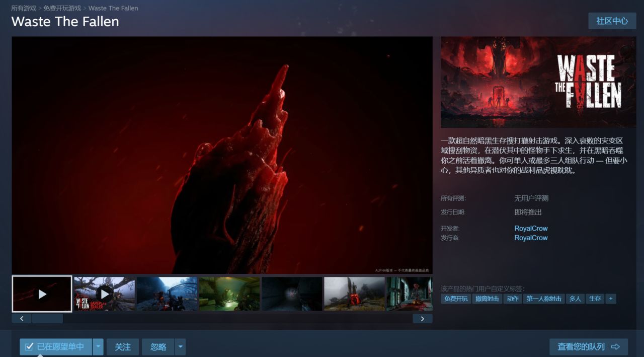Open the 社区中心 community hub
Viewport: 644px width, 357px height.
(x=612, y=21)
